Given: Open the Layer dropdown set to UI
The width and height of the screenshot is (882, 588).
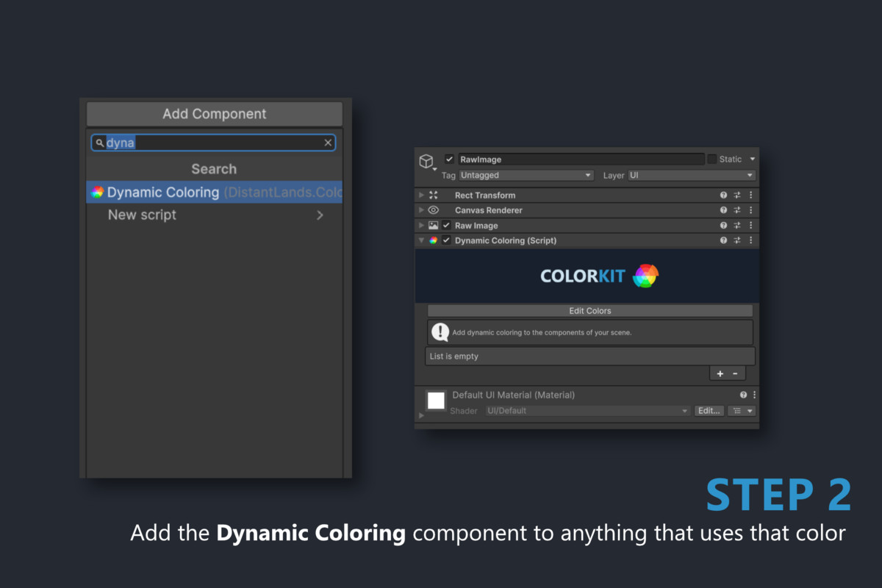Looking at the screenshot, I should (x=691, y=175).
